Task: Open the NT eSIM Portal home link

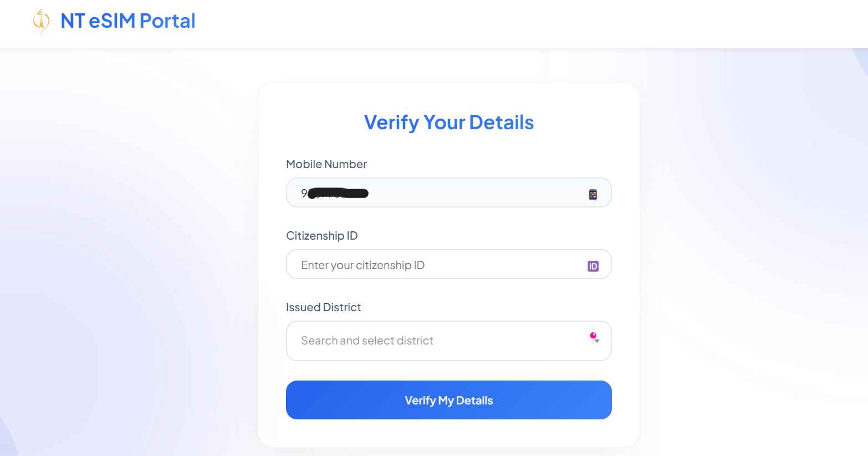Action: coord(127,21)
